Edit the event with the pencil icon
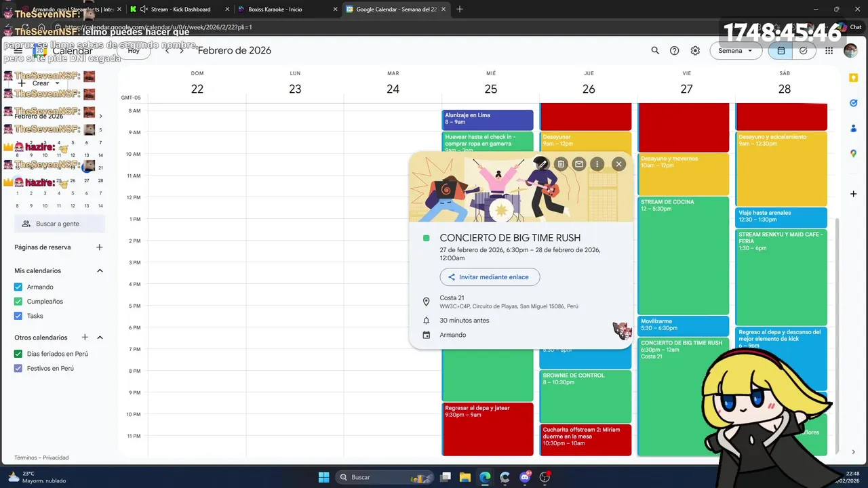 [541, 164]
